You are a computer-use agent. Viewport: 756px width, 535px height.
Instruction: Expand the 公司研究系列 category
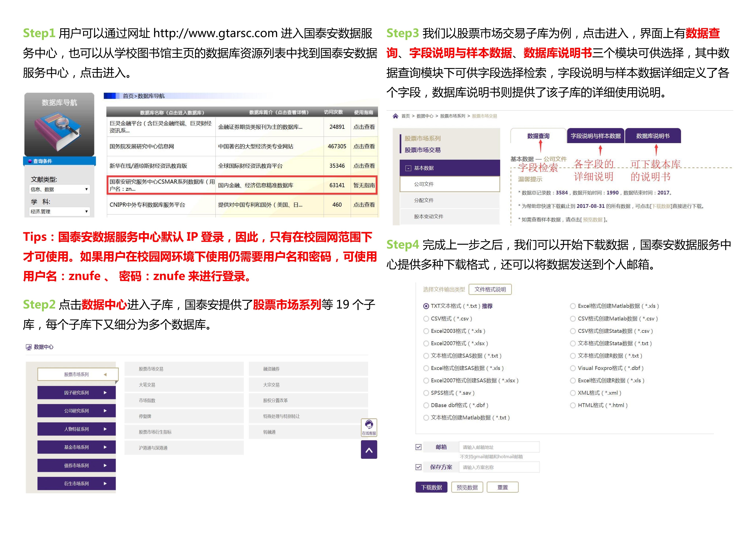(x=76, y=411)
